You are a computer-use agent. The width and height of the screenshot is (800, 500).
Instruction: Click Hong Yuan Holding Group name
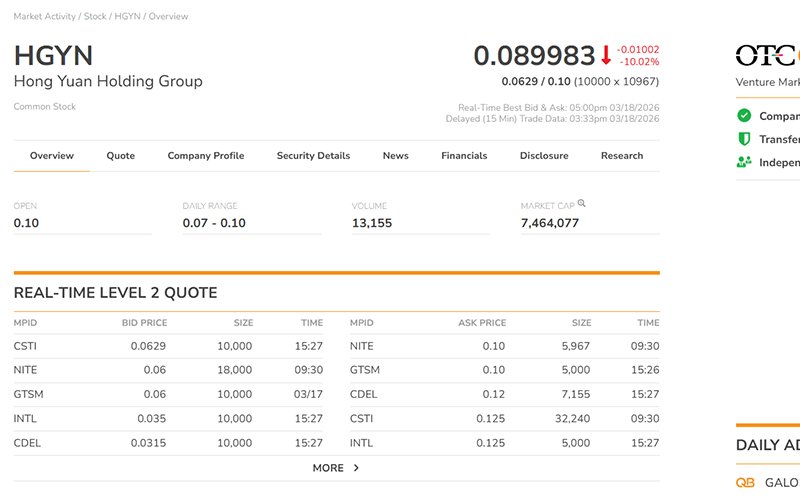108,81
